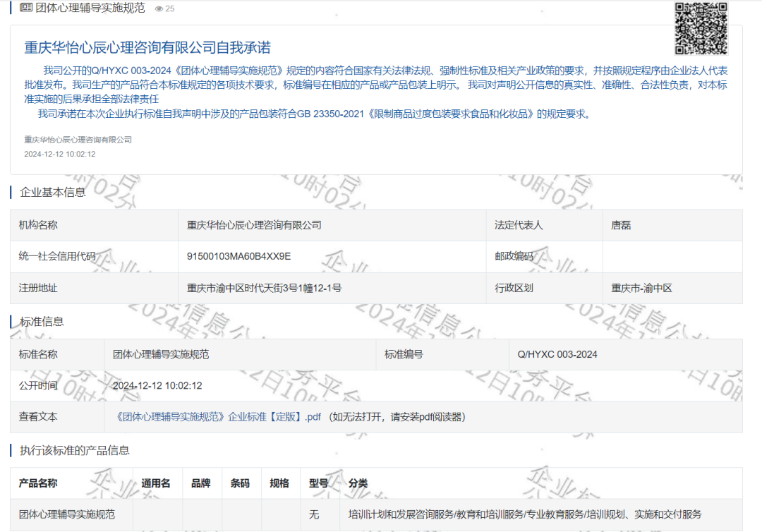Click the company name under the declaration text
This screenshot has height=532, width=762.
click(78, 140)
